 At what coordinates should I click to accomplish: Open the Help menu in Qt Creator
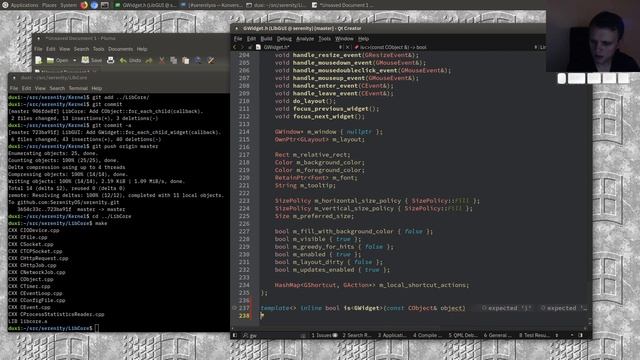(x=363, y=39)
